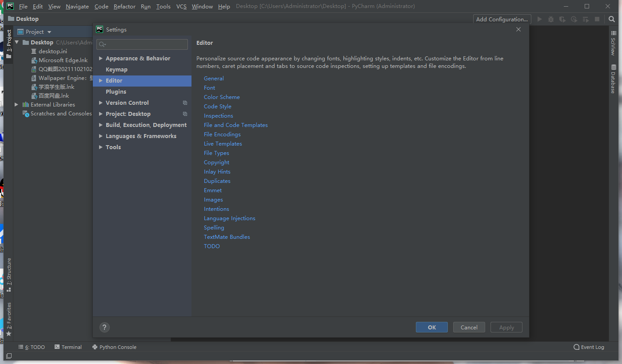The height and width of the screenshot is (364, 622).
Task: Open the Terminal tool tab
Action: (68, 347)
